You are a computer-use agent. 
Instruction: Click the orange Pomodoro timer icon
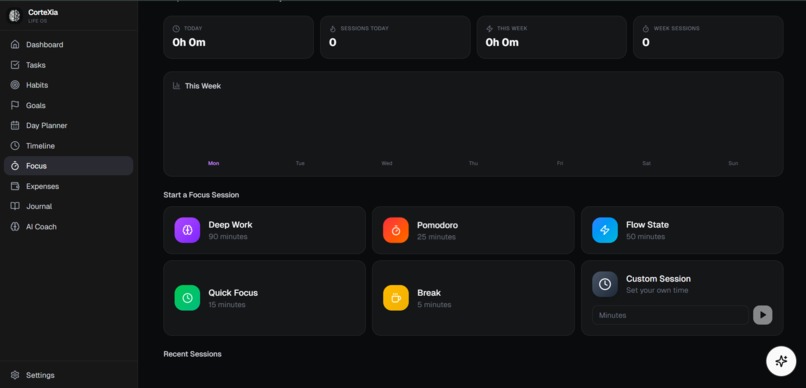[x=396, y=230]
